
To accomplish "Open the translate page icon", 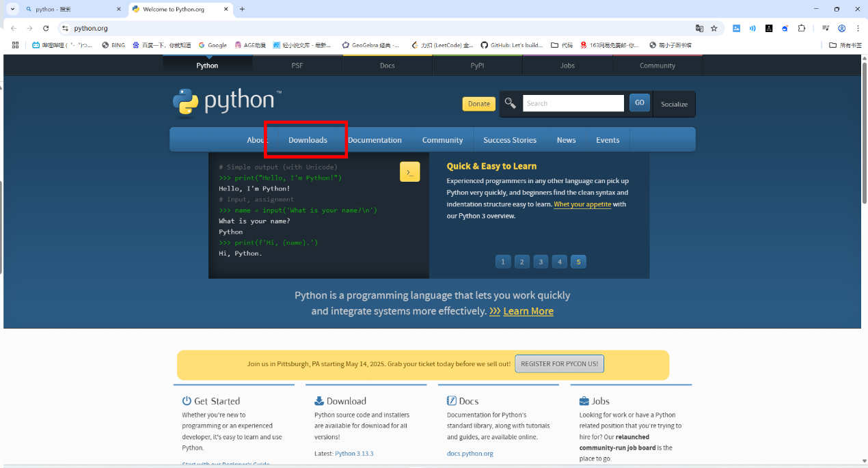I will point(699,28).
